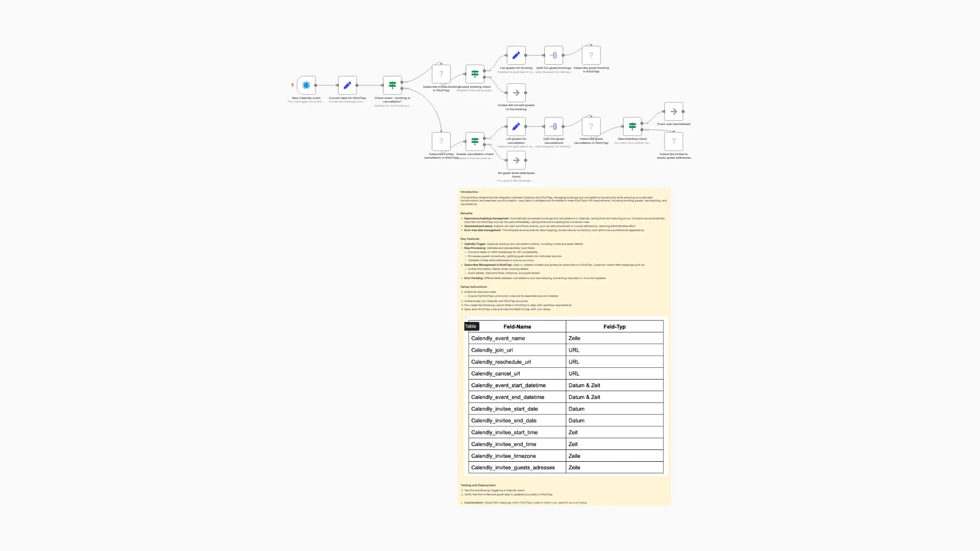Click the Introduction heading in sticky note

click(469, 192)
